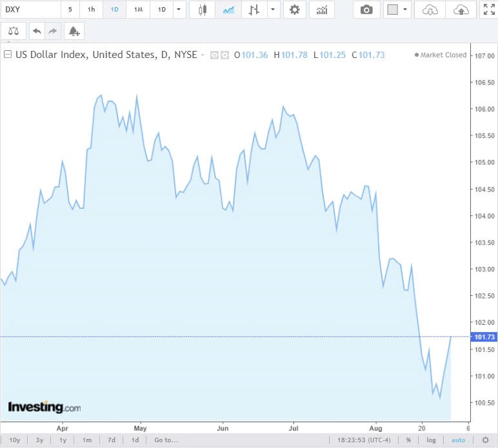Toggle logarithmic scale option
The width and height of the screenshot is (498, 448).
point(431,440)
